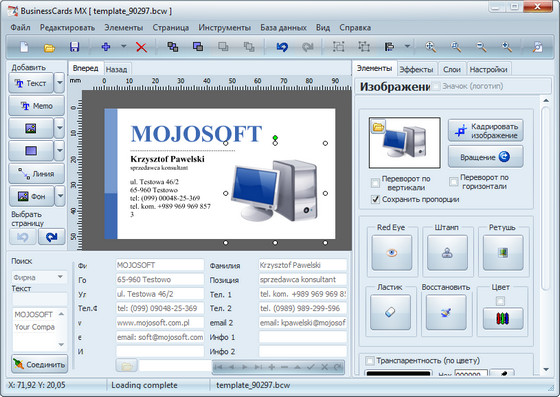Click the Позиция sprzedawca konsultant field
This screenshot has width=560, height=397.
(302, 280)
